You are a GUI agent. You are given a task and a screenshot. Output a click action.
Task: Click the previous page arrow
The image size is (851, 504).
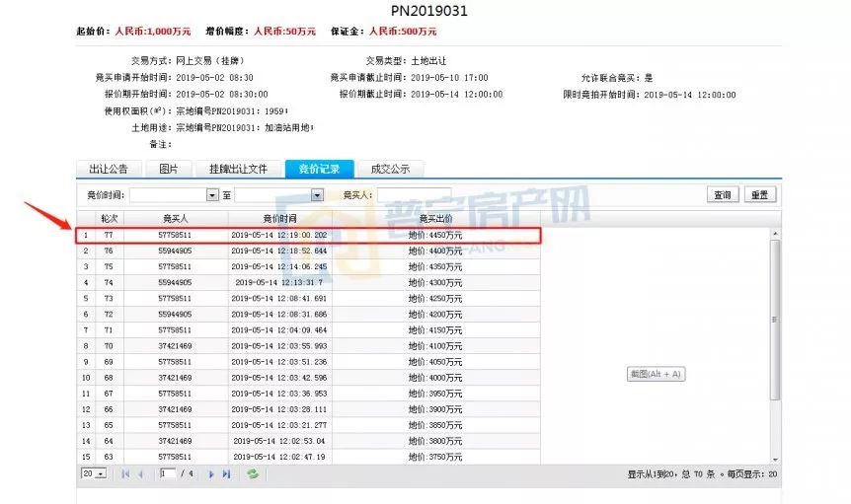click(140, 474)
